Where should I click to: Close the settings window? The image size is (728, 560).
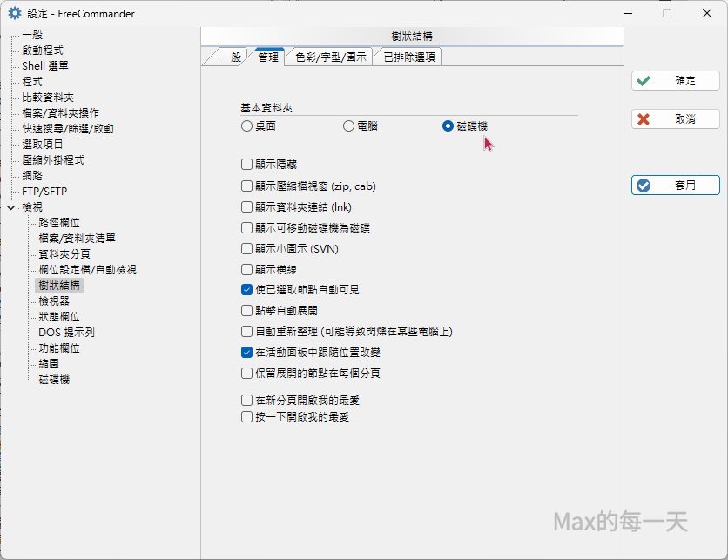coord(707,13)
